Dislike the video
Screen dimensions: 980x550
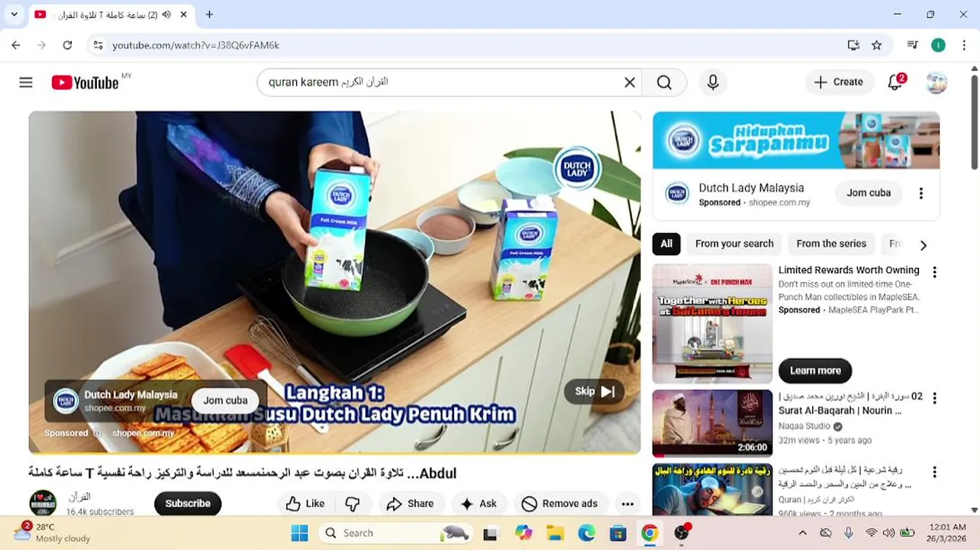353,503
